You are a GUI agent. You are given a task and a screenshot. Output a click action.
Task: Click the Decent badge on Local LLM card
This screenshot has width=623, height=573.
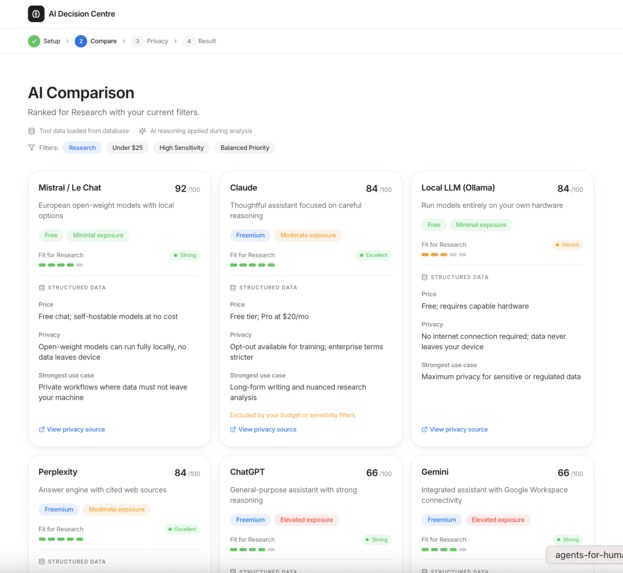point(567,245)
